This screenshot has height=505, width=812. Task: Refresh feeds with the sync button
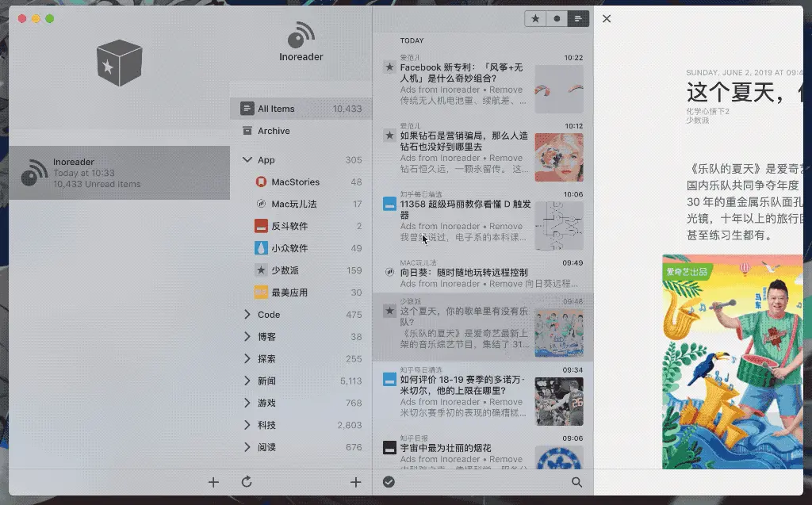click(x=247, y=482)
